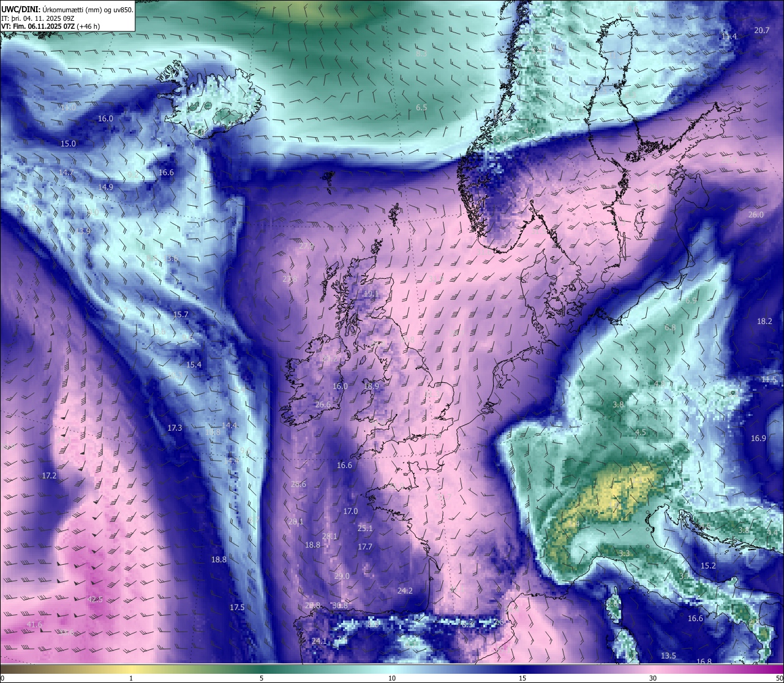784x683 pixels.
Task: Click the map value 13.5
Action: pos(668,656)
